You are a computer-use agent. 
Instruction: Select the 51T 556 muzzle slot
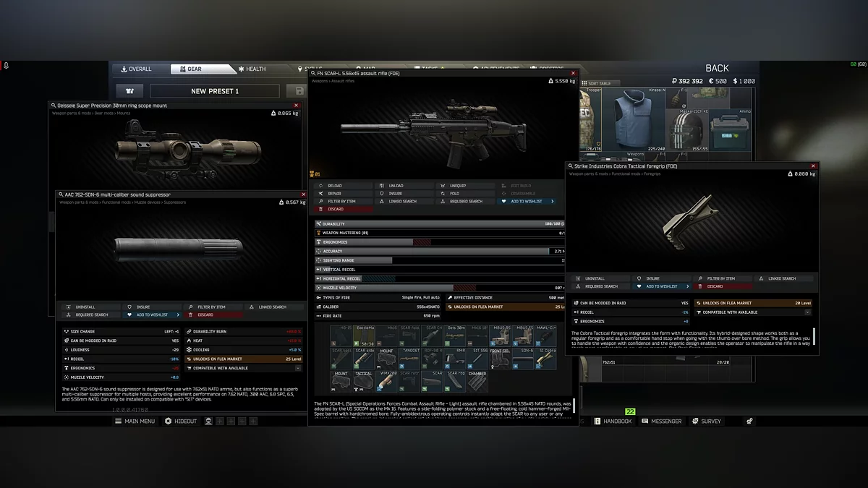[x=477, y=359]
